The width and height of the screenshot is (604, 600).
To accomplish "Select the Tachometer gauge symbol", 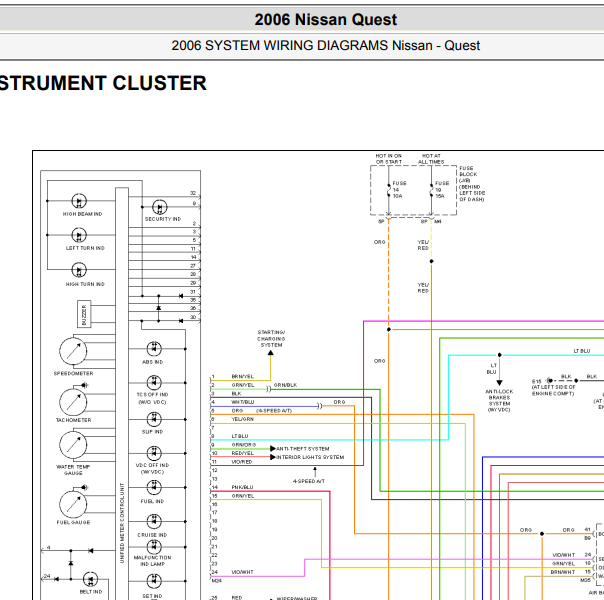I will click(x=73, y=402).
